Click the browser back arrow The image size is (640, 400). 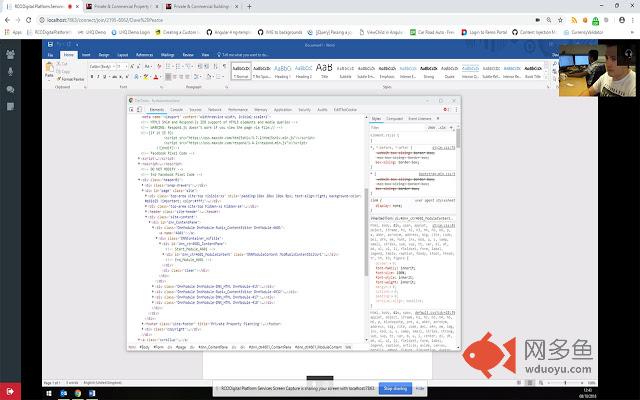pos(7,20)
